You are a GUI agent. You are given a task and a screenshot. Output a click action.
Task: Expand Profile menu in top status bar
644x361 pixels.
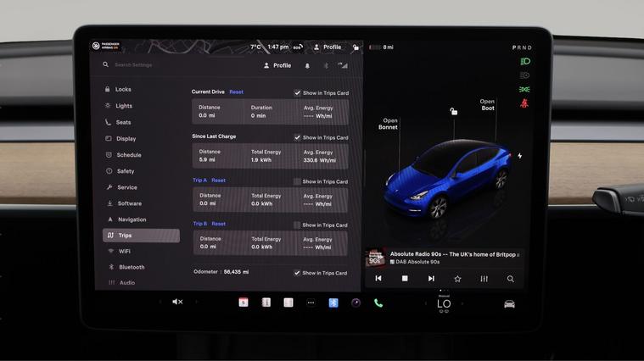point(327,47)
